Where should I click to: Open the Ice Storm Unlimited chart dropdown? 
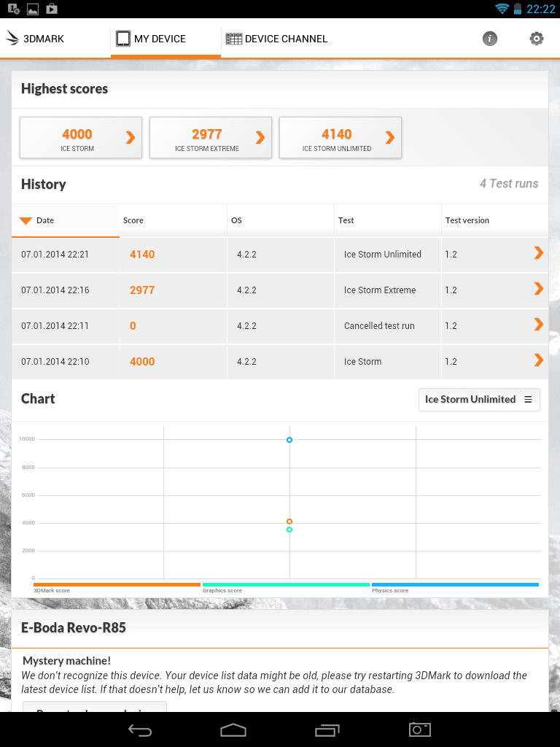(479, 399)
